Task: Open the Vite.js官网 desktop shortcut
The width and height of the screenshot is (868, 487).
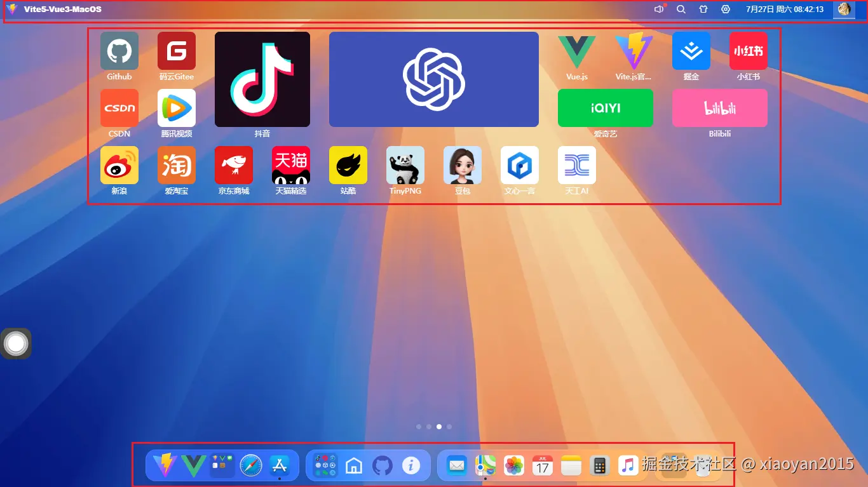Action: tap(634, 51)
